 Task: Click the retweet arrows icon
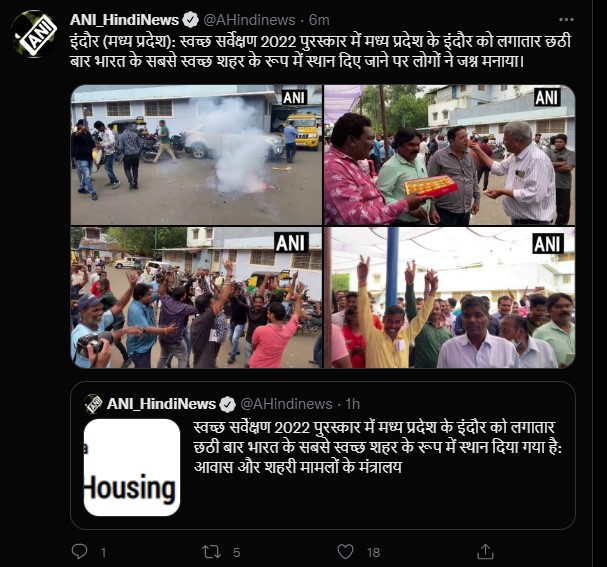(x=211, y=552)
